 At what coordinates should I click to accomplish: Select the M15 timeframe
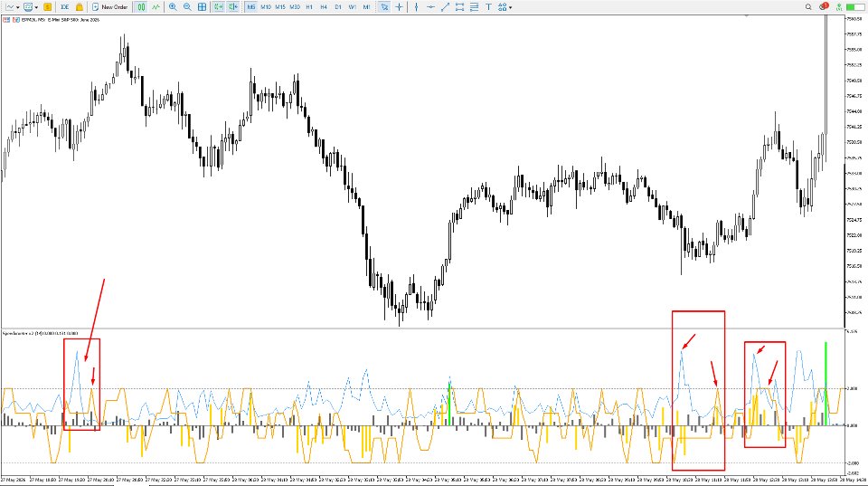click(x=280, y=7)
